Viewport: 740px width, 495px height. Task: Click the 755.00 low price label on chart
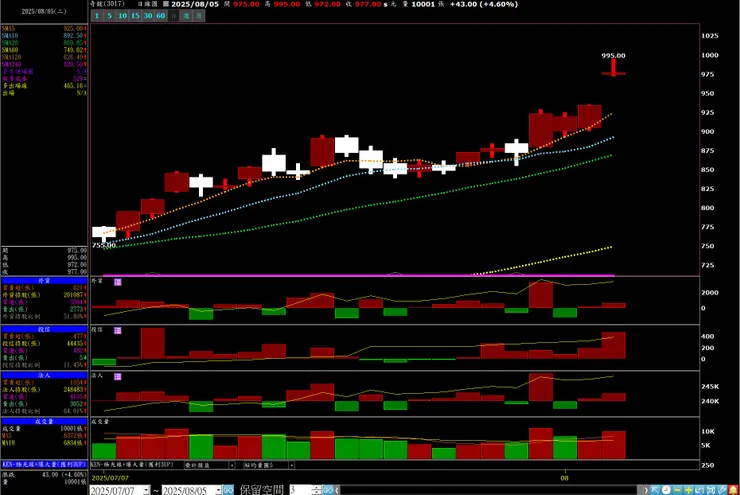[x=104, y=245]
